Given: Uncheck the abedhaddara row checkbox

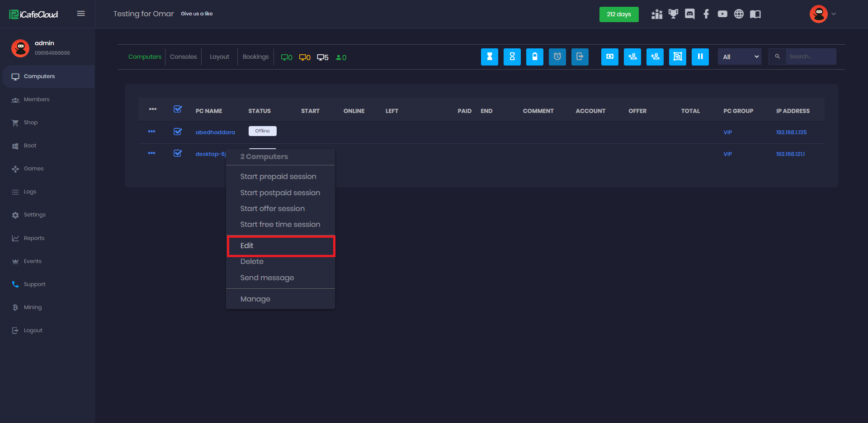Looking at the screenshot, I should [178, 132].
